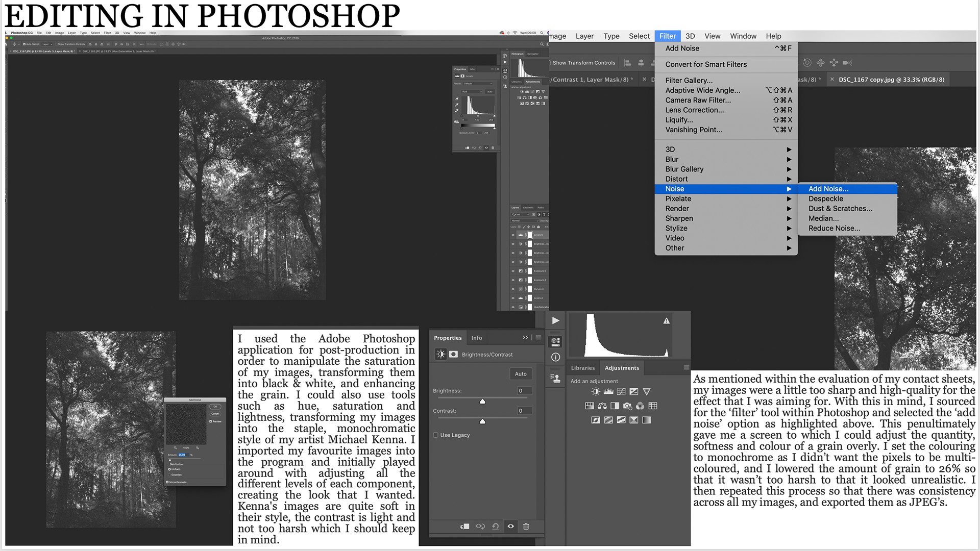The height and width of the screenshot is (551, 980).
Task: Delete the adjustment layer with trash icon
Action: [526, 527]
